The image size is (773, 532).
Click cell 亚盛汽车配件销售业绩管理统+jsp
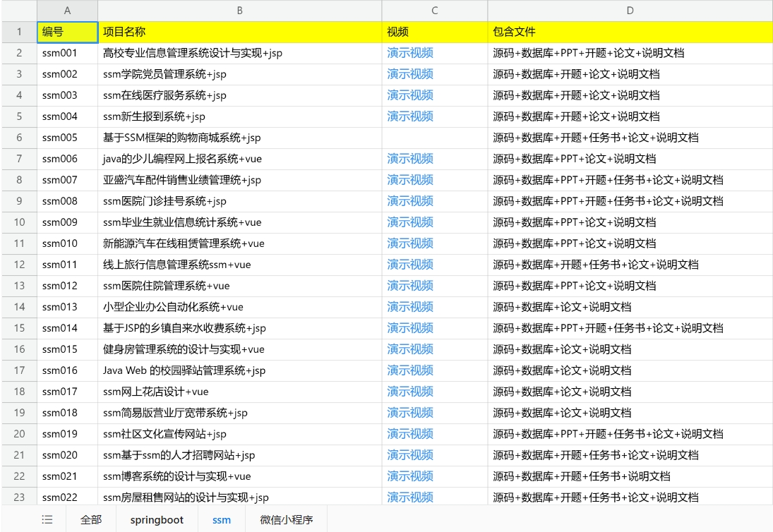click(x=239, y=181)
